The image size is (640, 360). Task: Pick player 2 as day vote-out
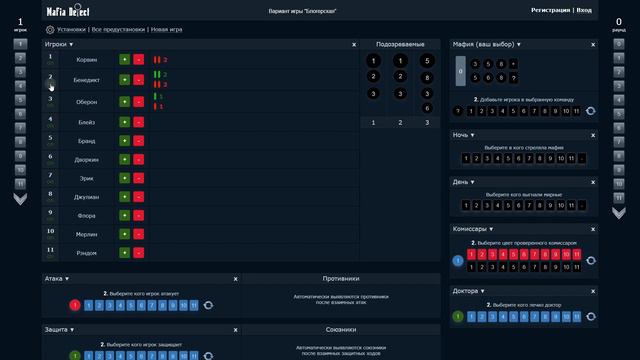click(476, 205)
